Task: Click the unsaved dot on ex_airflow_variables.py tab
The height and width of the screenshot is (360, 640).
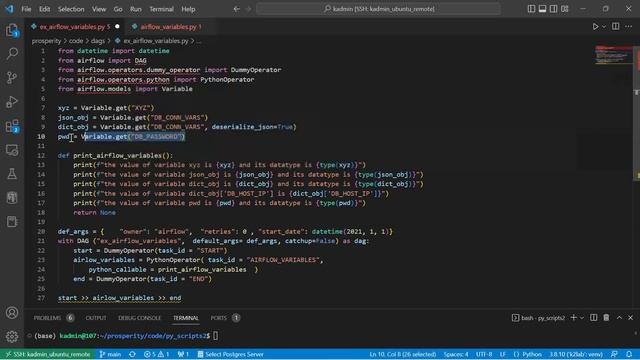Action: pos(117,27)
